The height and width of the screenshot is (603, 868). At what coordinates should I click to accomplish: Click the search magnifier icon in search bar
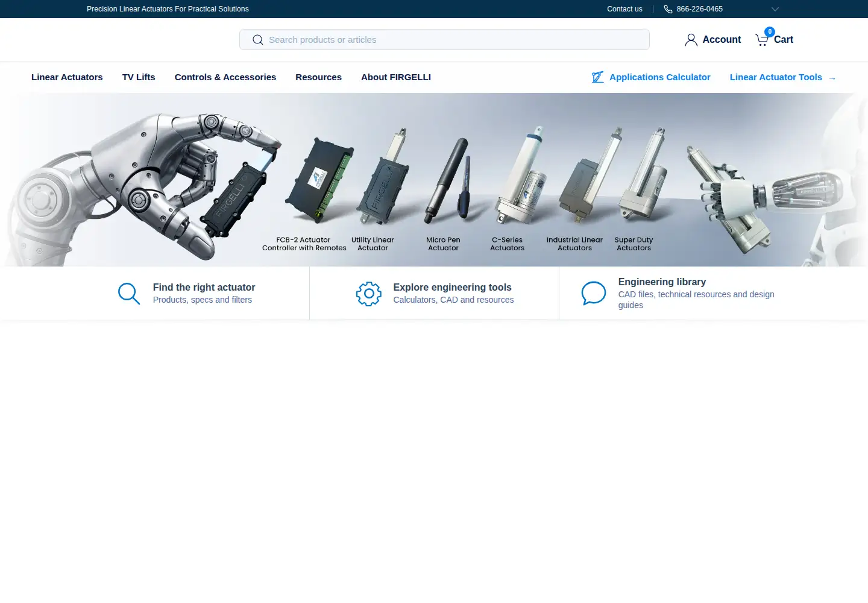[258, 40]
